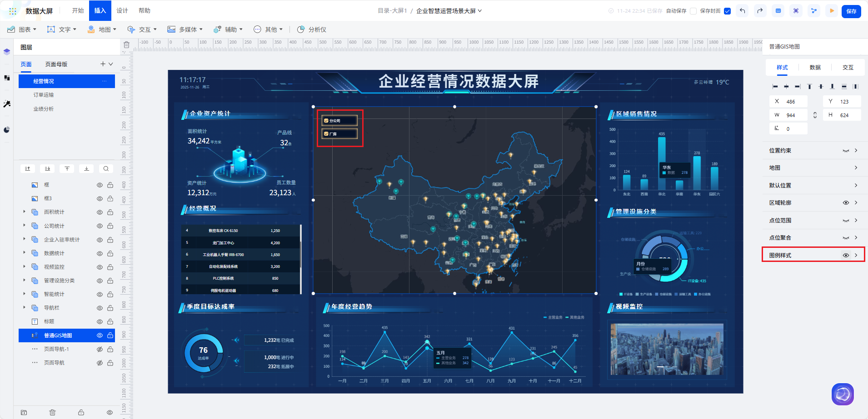Viewport: 868px width, 419px height.
Task: Toggle the 自动保存 checkbox
Action: tap(693, 11)
